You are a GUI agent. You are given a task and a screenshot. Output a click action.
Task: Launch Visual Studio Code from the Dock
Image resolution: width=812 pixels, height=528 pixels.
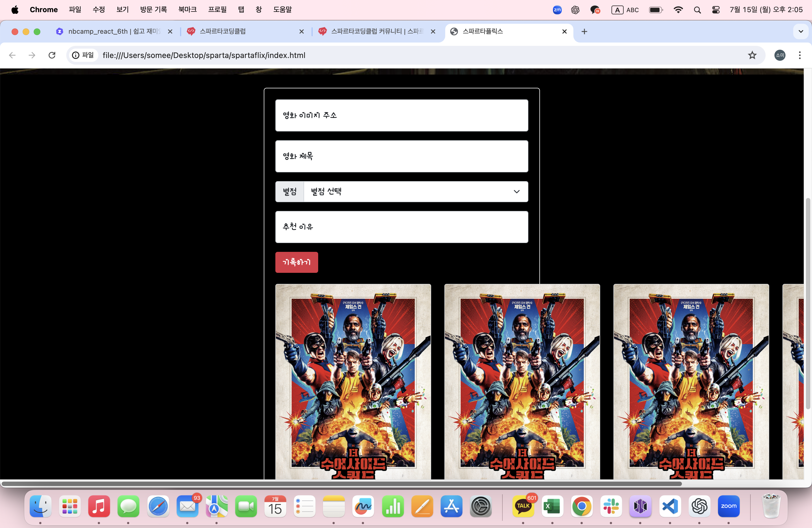[x=670, y=506]
